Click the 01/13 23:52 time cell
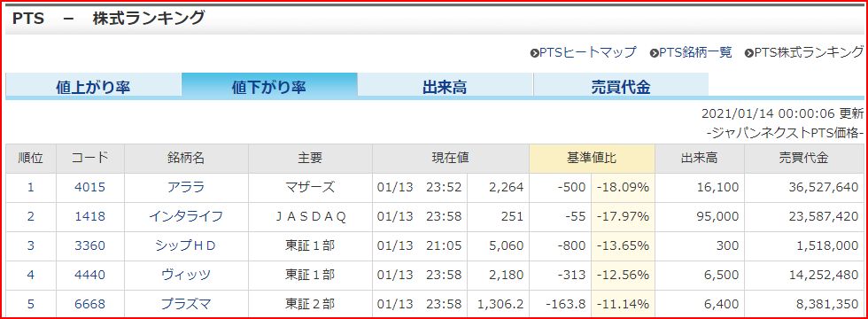This screenshot has width=868, height=319. point(419,187)
